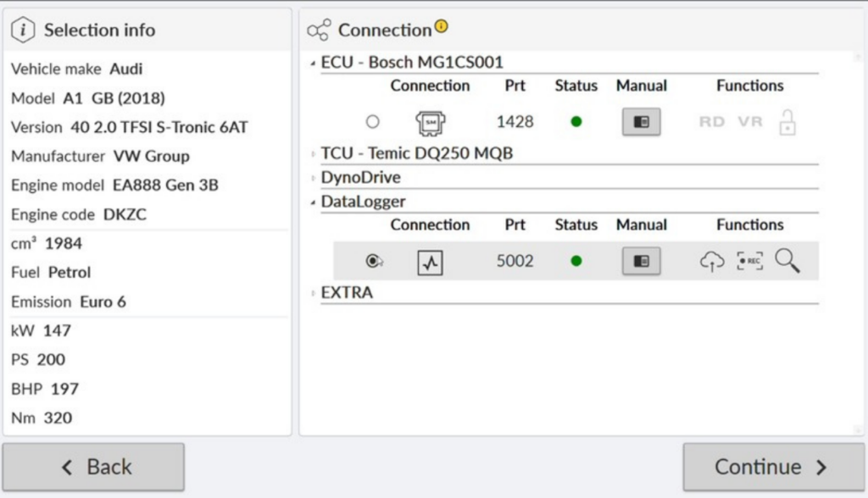Expand the TCU - Temic DQ250 MQB section

(314, 154)
